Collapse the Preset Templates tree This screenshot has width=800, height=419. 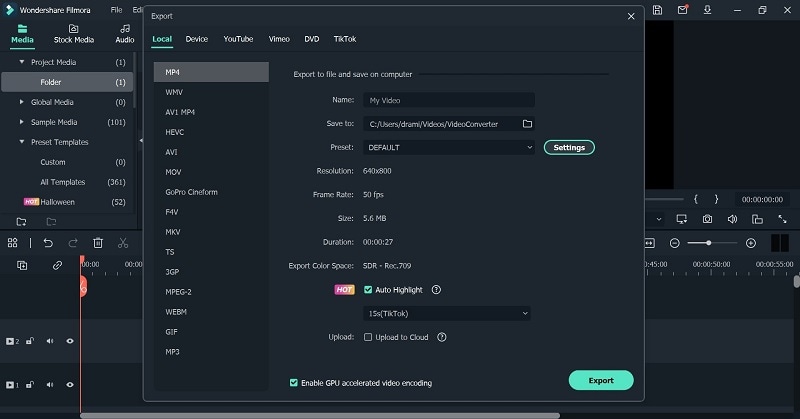point(21,141)
